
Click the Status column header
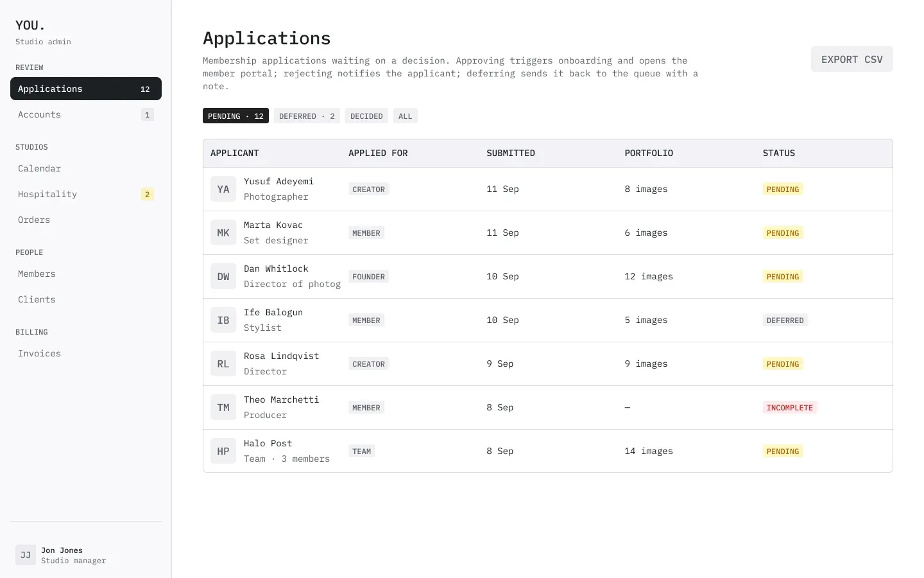pos(779,153)
